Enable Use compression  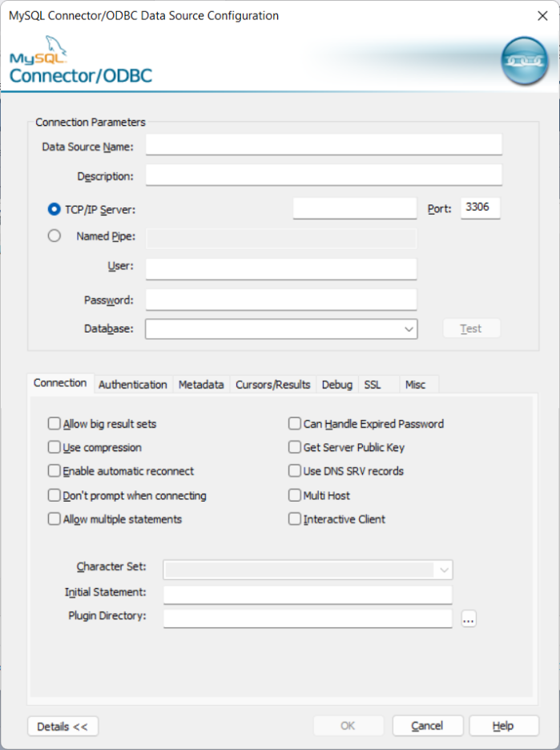54,447
